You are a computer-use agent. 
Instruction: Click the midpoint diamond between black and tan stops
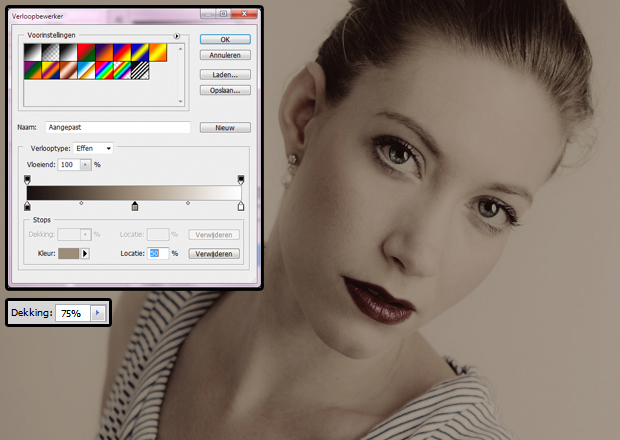(x=81, y=203)
